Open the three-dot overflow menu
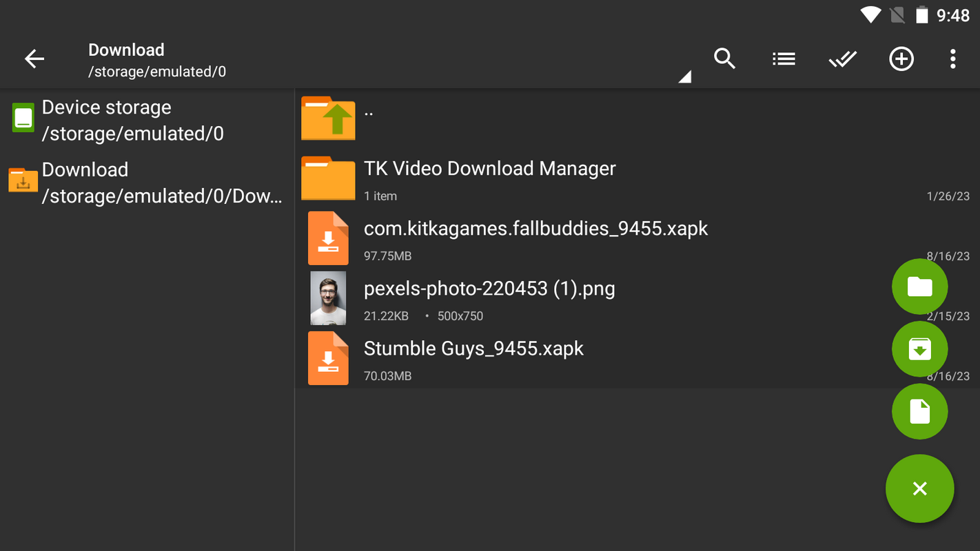 (x=952, y=59)
